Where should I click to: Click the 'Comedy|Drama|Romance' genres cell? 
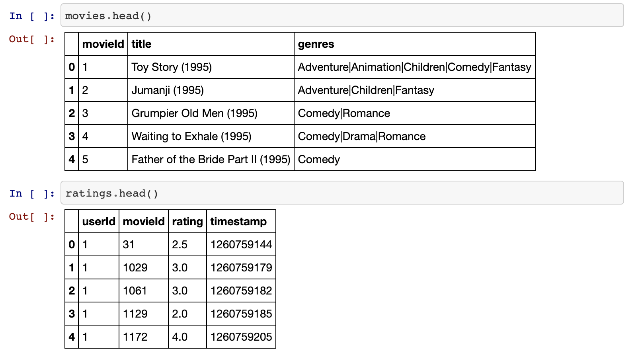[361, 136]
